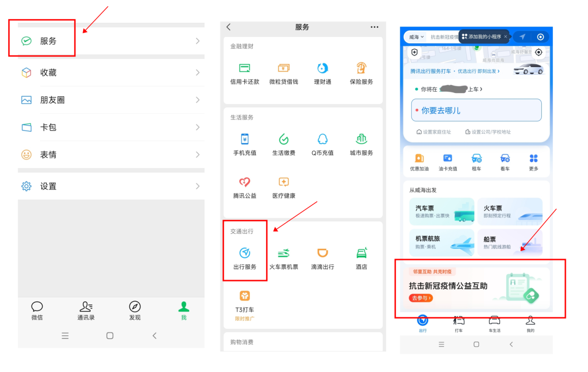
Task: Tap the 你要去哪儿 destination field
Action: [x=476, y=111]
